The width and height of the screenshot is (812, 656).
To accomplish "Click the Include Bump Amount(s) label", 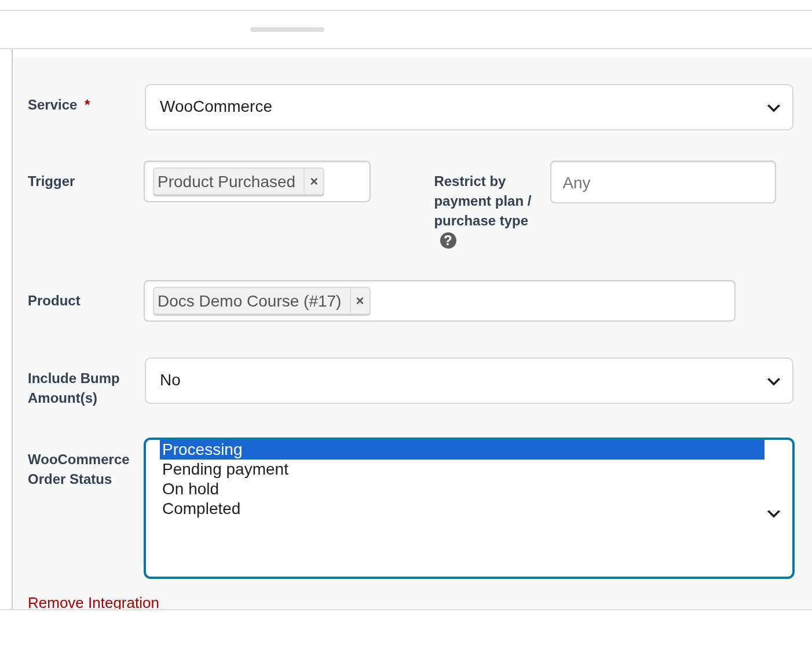I will click(74, 388).
